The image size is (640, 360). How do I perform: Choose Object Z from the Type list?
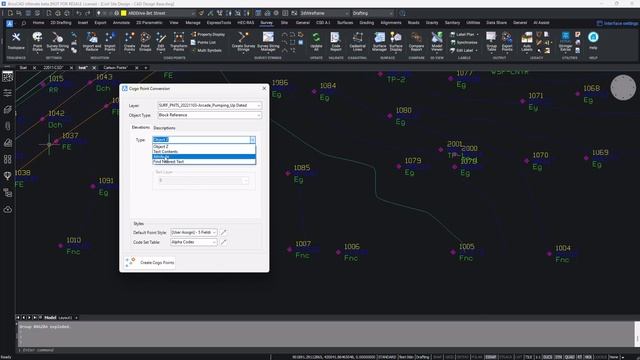[x=204, y=146]
